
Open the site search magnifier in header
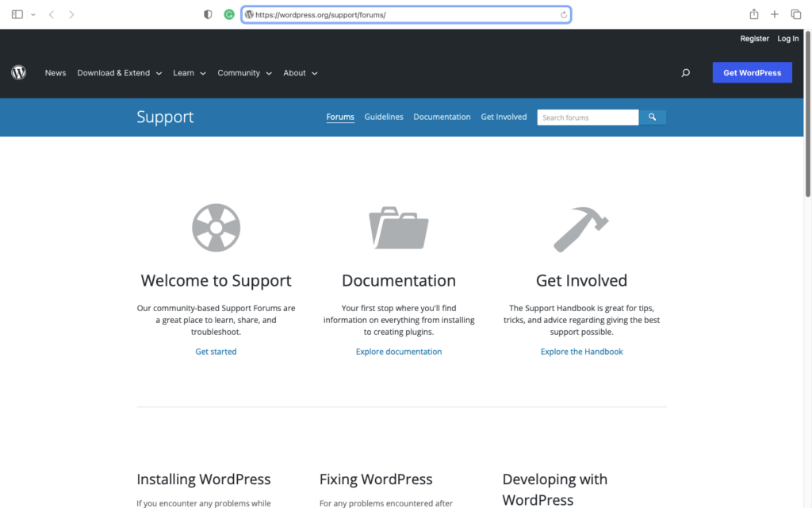click(x=685, y=73)
